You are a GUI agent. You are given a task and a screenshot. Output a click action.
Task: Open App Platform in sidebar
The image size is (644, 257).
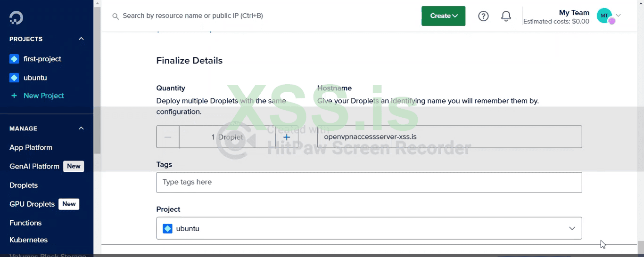point(31,147)
